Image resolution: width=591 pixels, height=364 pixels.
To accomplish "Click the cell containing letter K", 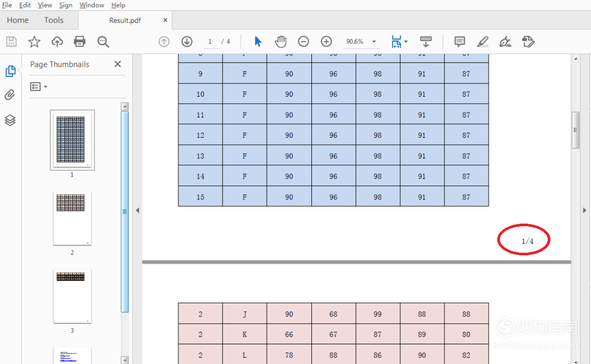I will pyautogui.click(x=245, y=334).
